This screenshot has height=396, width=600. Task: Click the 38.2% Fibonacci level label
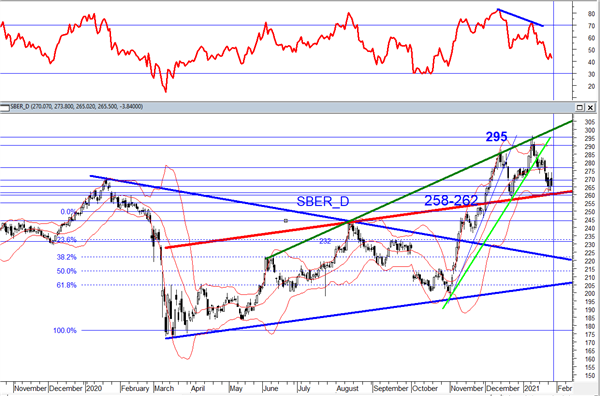(x=67, y=257)
